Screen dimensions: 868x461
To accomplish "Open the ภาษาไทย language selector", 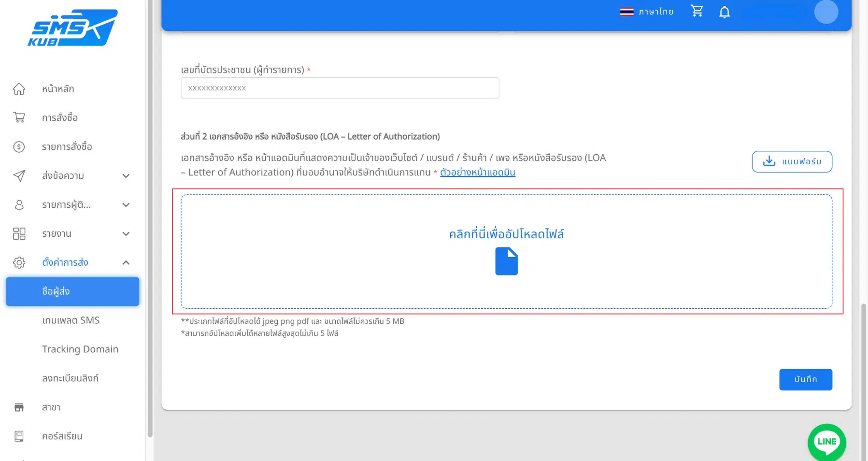I will 647,12.
